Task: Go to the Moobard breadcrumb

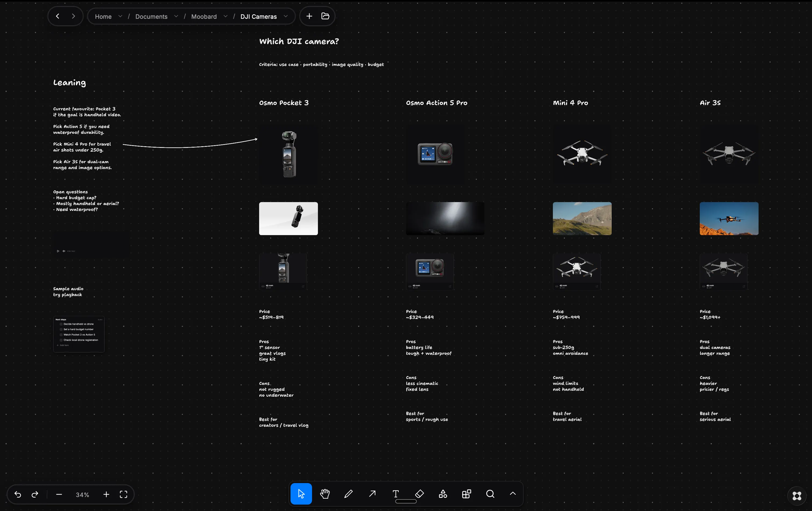Action: pos(204,17)
